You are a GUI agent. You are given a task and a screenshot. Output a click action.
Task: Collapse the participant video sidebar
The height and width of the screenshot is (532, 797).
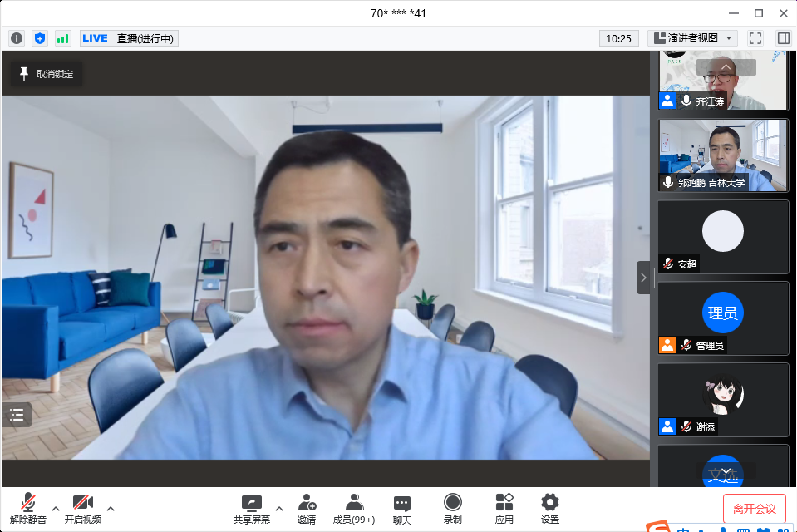pyautogui.click(x=643, y=278)
